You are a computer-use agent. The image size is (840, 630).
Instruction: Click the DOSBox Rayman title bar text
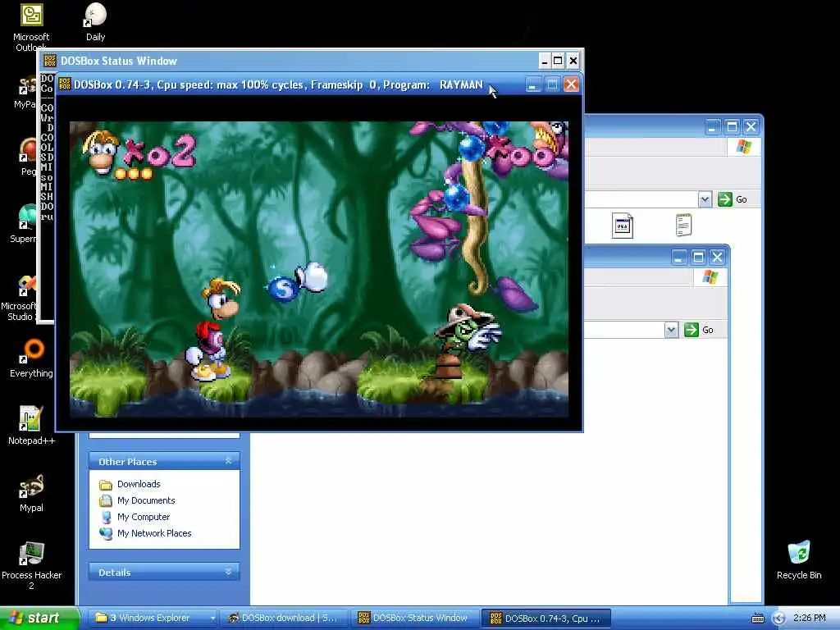(x=278, y=84)
